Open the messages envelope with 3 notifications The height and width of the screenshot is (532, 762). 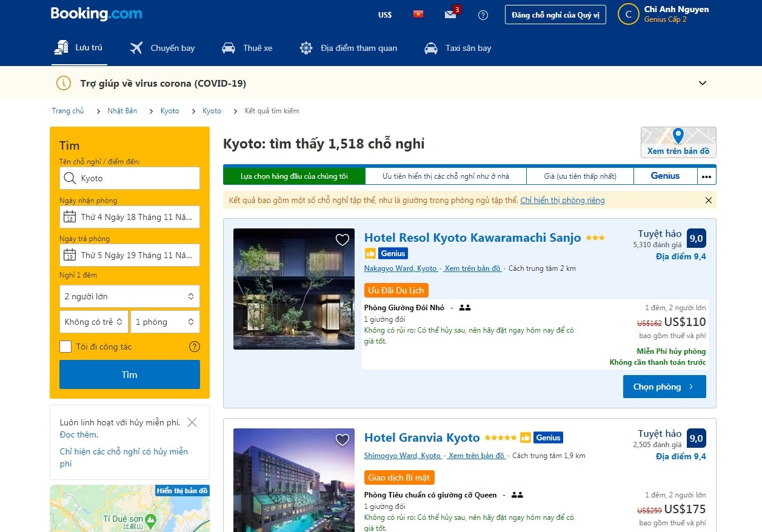[450, 15]
